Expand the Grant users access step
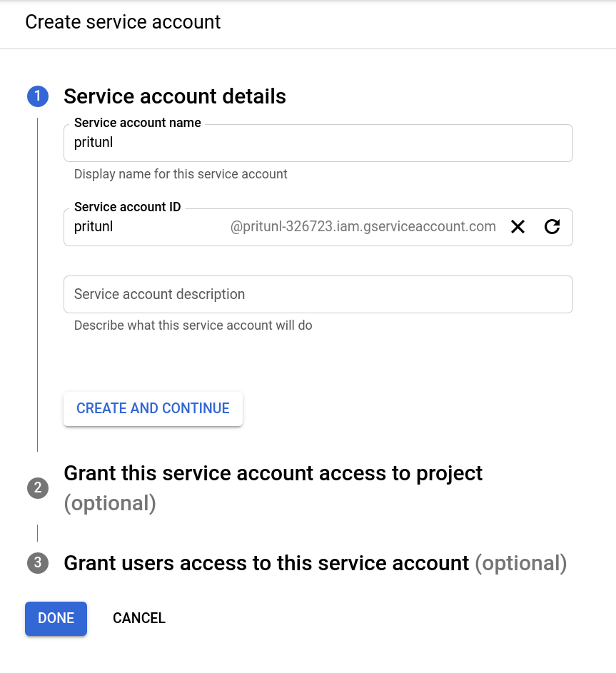The height and width of the screenshot is (673, 616). [x=266, y=563]
